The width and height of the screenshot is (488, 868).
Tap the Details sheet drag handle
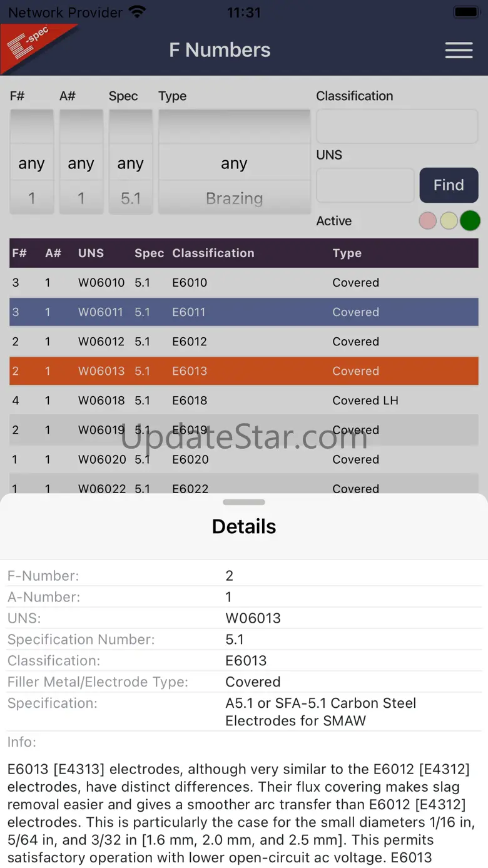tap(244, 502)
